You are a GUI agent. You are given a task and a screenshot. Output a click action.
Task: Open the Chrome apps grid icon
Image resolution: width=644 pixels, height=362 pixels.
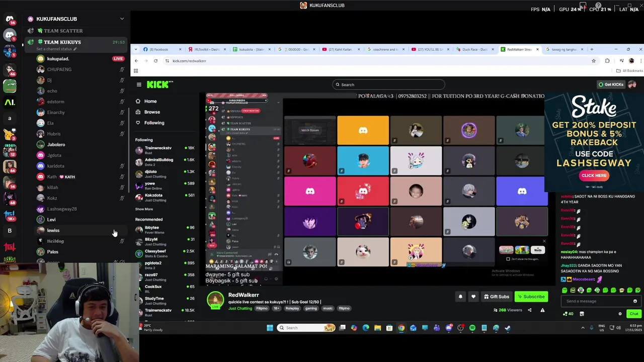[136, 71]
